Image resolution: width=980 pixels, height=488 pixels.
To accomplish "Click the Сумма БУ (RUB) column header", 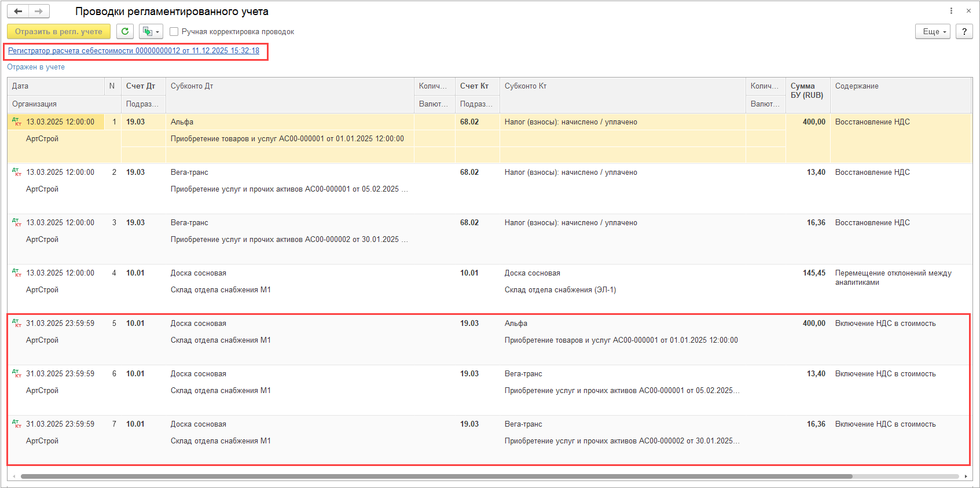I will [807, 90].
